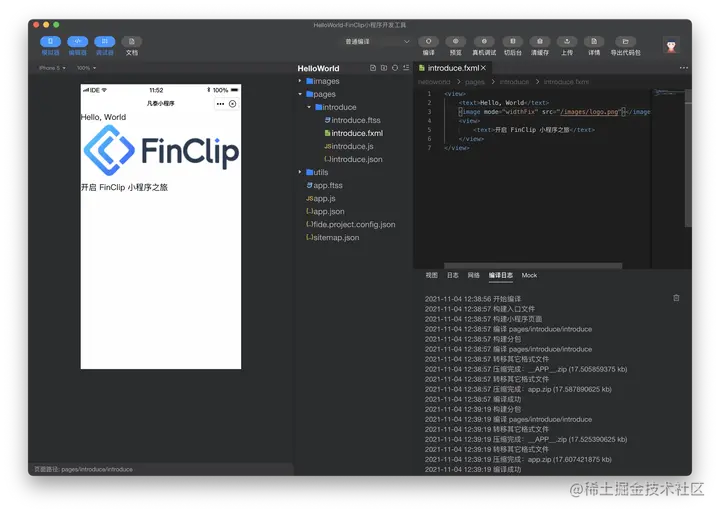Click the export code package (导出代码包) icon
720x513 pixels.
pyautogui.click(x=625, y=42)
